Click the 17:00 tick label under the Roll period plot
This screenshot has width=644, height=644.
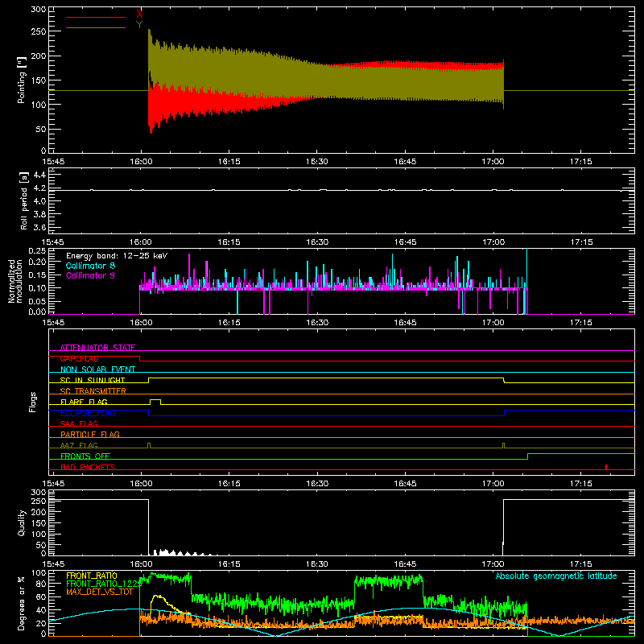493,242
